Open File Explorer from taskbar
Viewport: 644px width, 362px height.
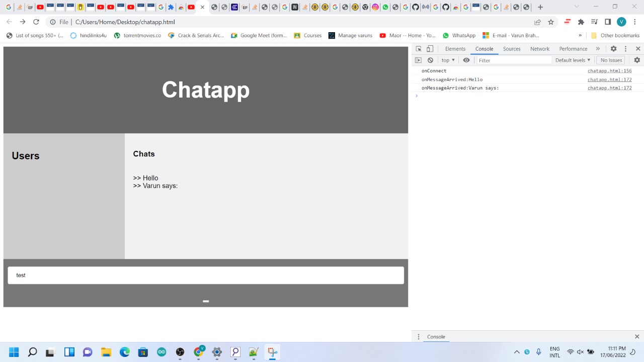coord(106,352)
